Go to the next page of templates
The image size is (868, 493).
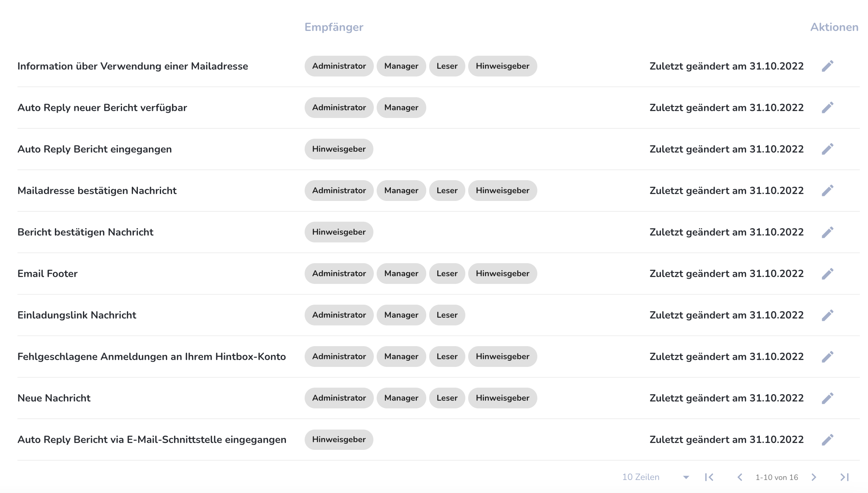[x=814, y=477]
